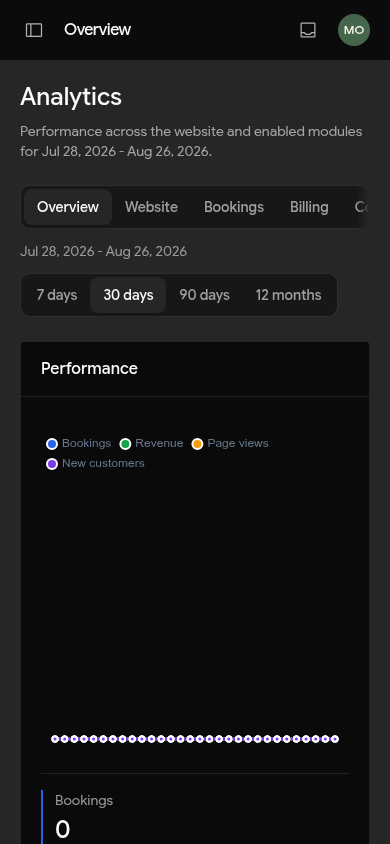Open the inbox tray icon

(x=308, y=30)
